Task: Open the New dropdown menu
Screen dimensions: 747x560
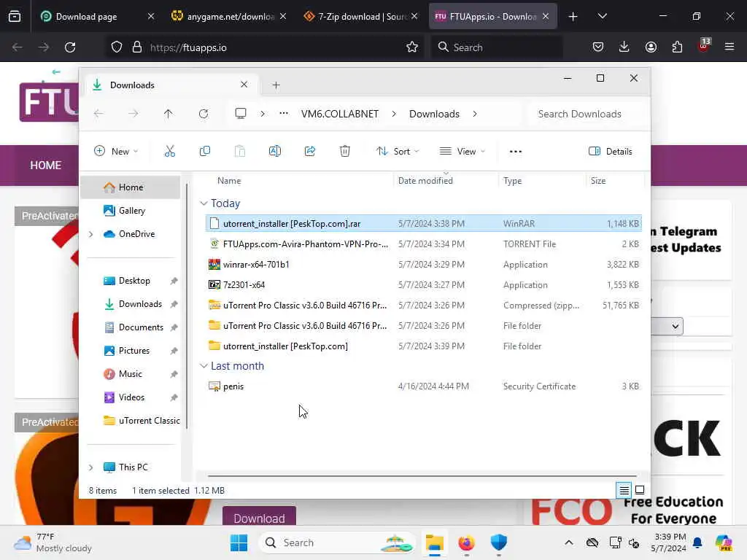Action: [116, 152]
